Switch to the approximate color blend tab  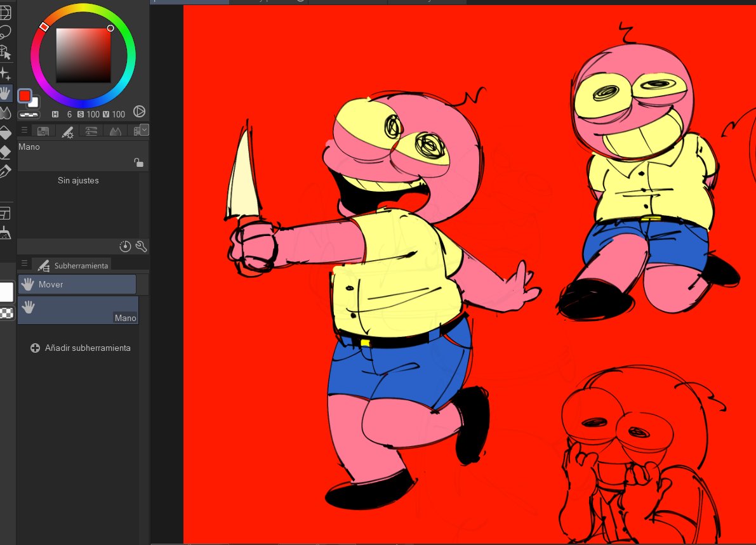pyautogui.click(x=116, y=131)
